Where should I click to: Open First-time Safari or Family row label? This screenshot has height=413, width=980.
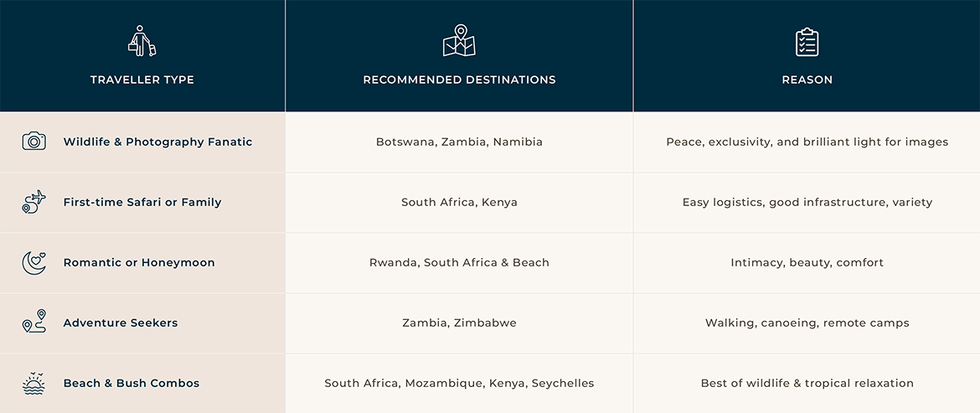[x=142, y=203]
